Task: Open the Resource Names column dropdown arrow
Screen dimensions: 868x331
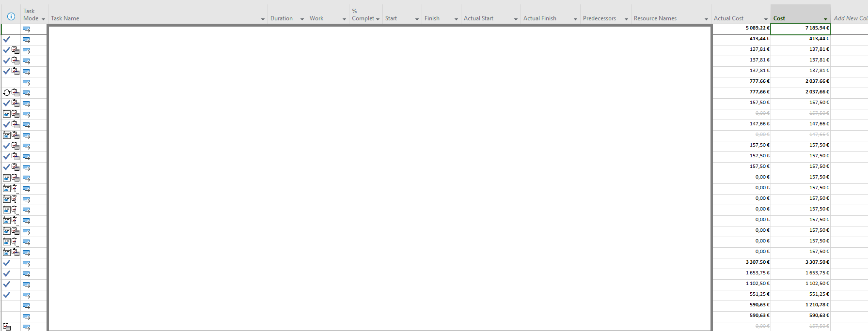Action: [x=706, y=19]
